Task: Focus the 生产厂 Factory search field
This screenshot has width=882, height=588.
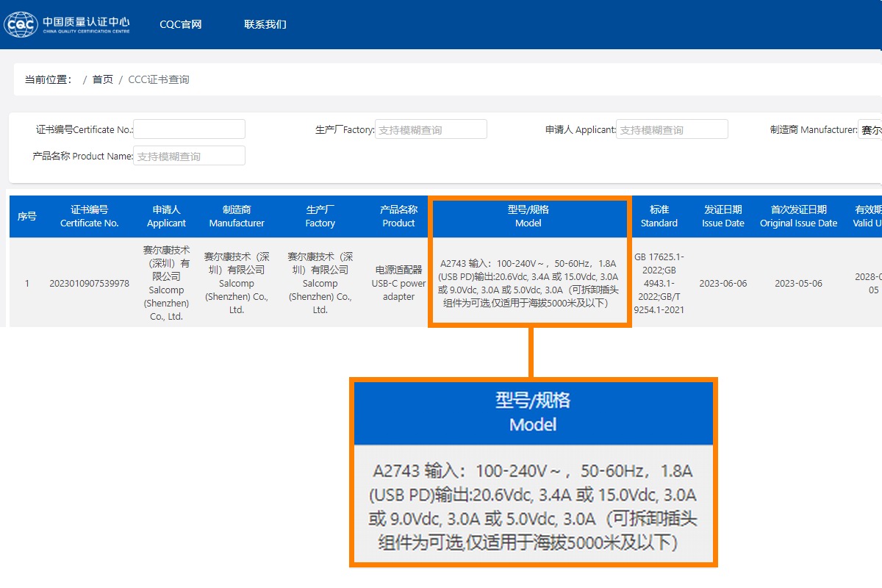Action: click(431, 129)
